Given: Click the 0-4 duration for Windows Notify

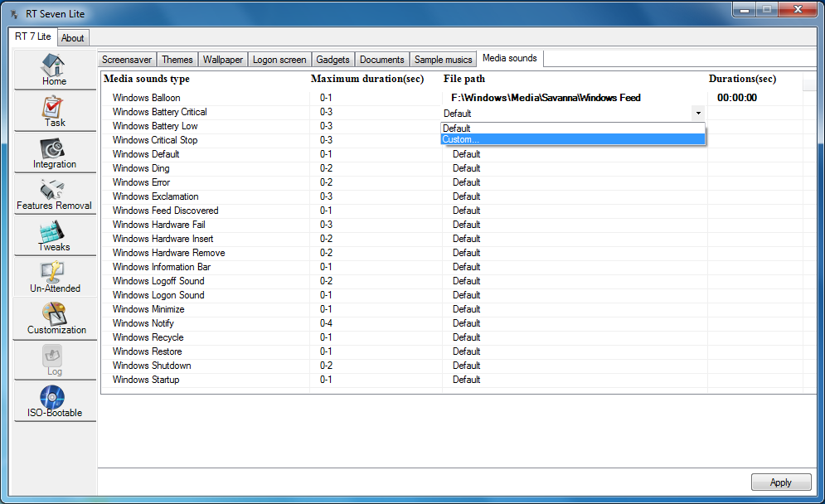Looking at the screenshot, I should coord(326,323).
